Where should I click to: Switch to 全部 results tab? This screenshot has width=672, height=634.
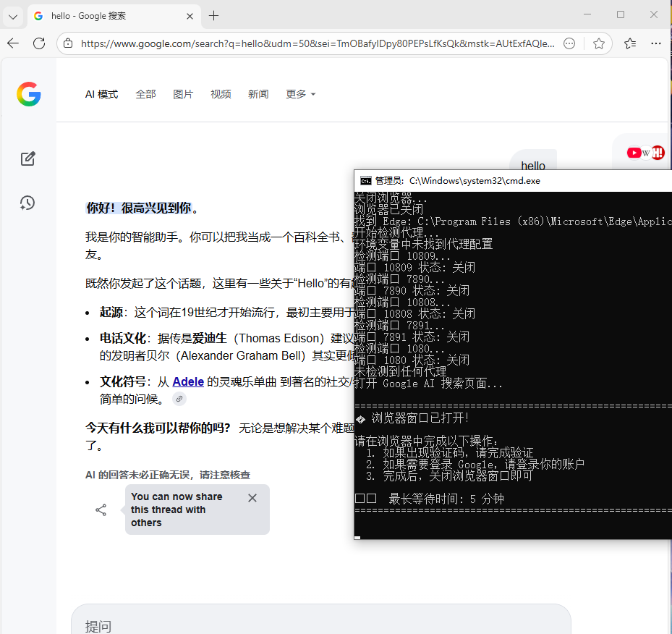pyautogui.click(x=145, y=94)
